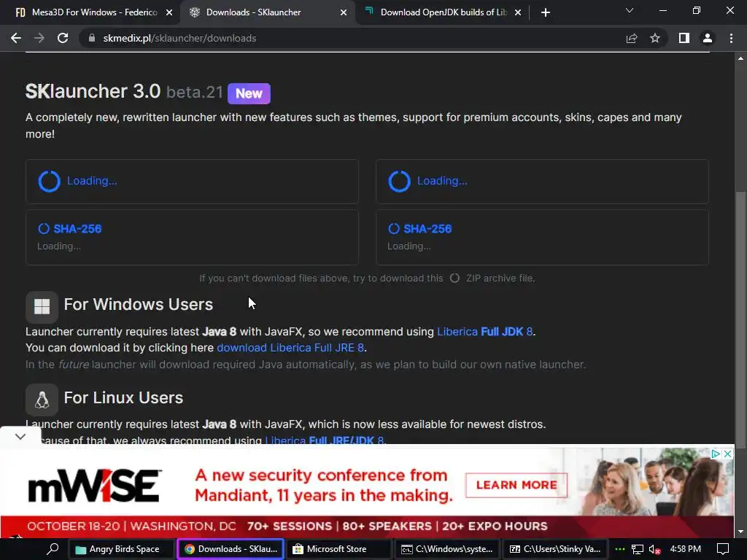Click the Chrome Downloads taskbar button
Screen dimensions: 747x560
231,549
